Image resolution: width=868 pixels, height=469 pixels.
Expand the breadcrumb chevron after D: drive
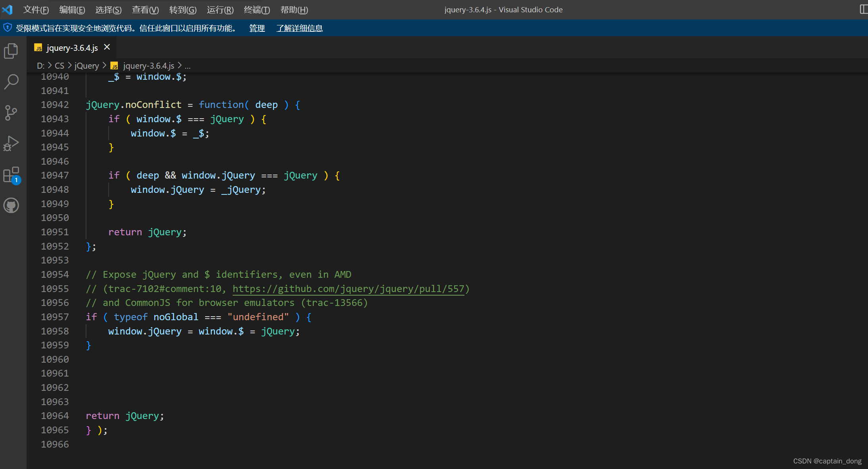point(50,65)
